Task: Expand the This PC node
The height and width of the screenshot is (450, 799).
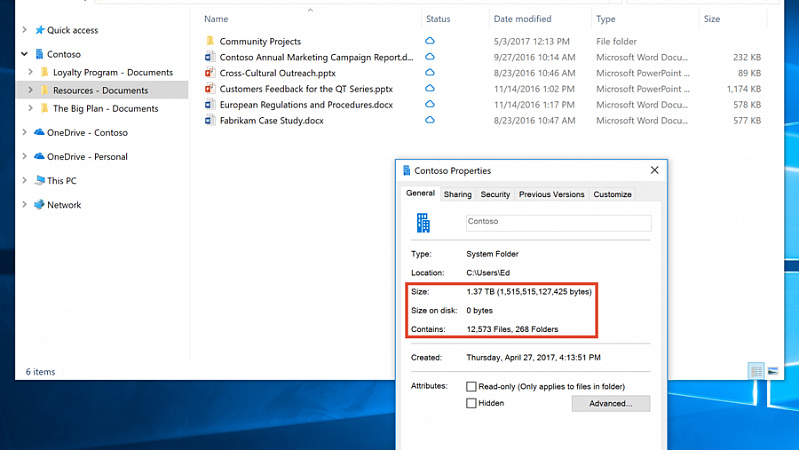Action: 24,180
